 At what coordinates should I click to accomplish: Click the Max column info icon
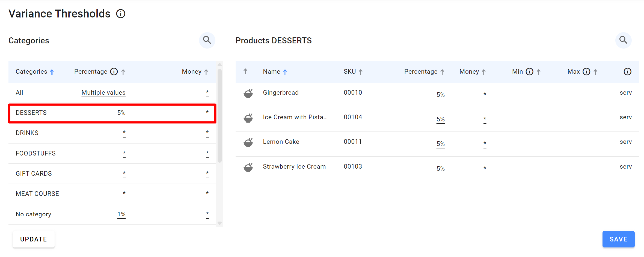[x=586, y=72]
